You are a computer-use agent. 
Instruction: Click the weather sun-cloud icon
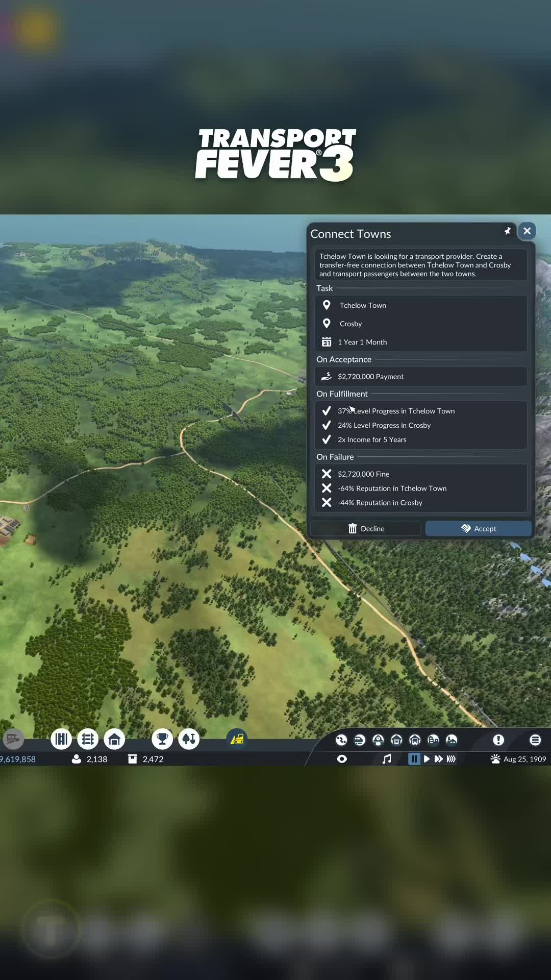click(x=495, y=759)
